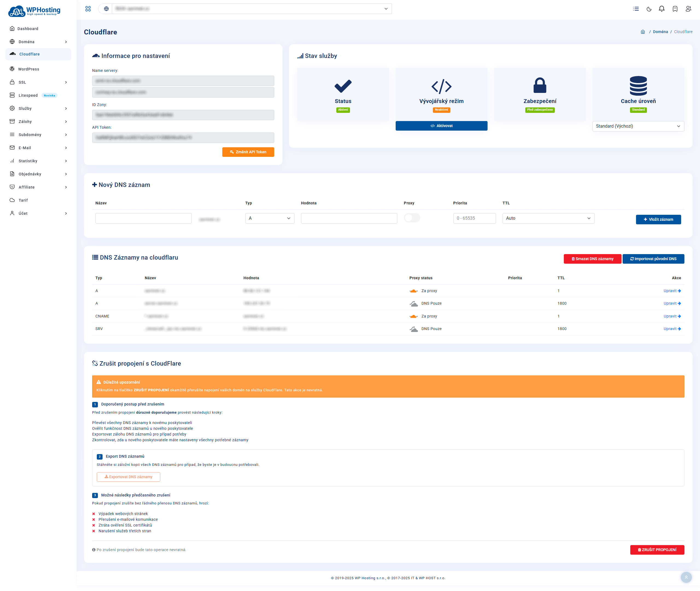Click the Cloudflare cloud sidebar icon
Screen dimensions: 700x591
13,54
